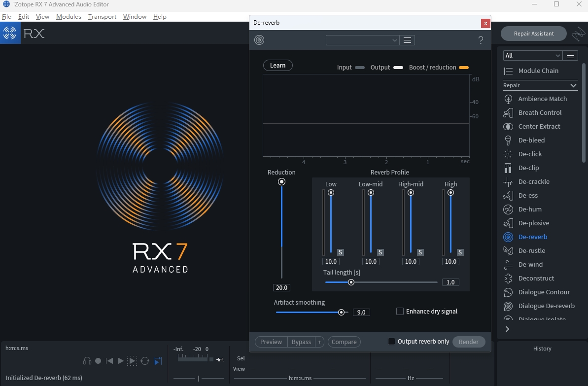This screenshot has width=588, height=386.
Task: Click Artifact smoothing slider handle
Action: point(341,312)
